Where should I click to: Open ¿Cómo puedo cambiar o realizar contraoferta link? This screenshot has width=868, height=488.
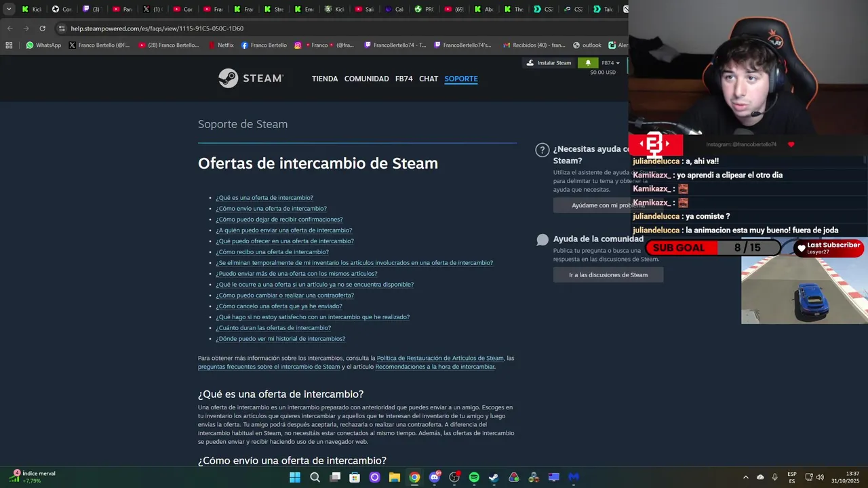pos(285,296)
